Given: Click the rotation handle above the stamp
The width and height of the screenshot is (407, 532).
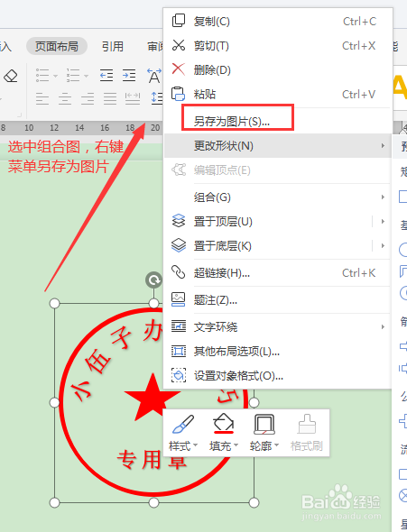Looking at the screenshot, I should 153,280.
